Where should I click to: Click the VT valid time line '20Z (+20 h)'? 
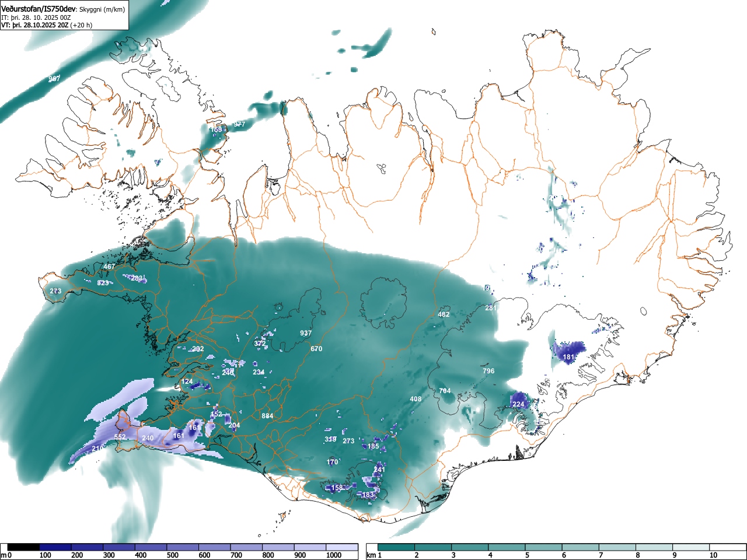[x=74, y=25]
